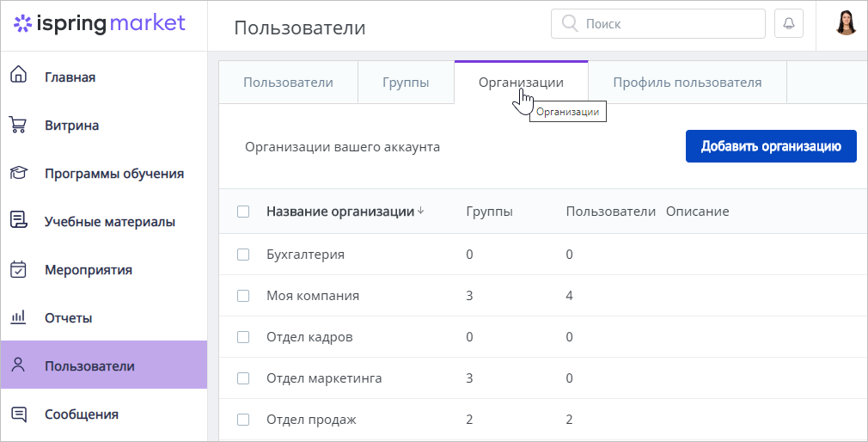Screen dimensions: 868x442
Task: Click the Описание column header
Action: (x=698, y=212)
